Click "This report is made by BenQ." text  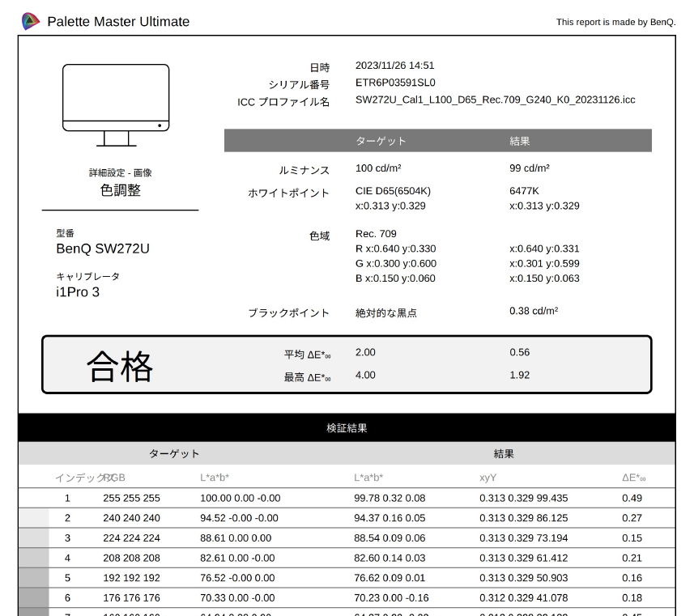[x=615, y=22]
